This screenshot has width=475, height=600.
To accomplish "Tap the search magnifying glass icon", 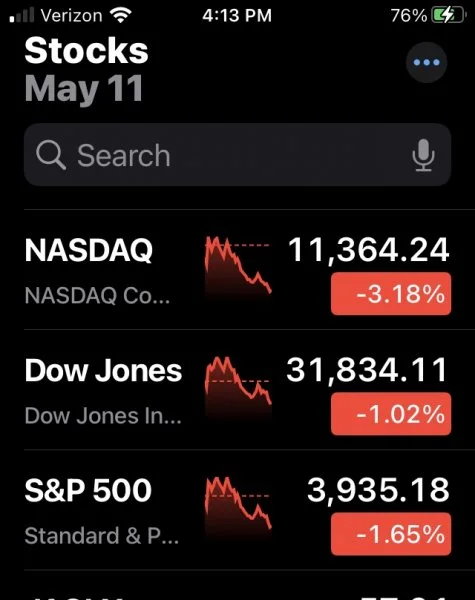I will pos(51,155).
